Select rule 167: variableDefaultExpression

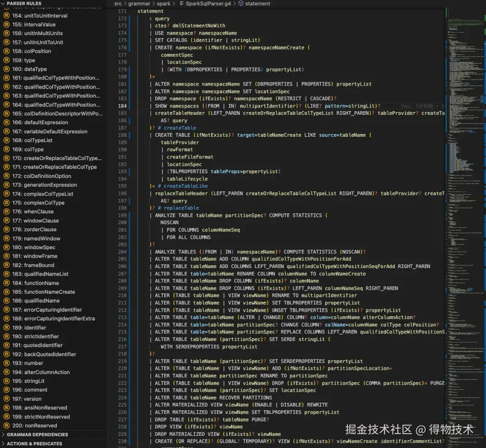click(50, 131)
